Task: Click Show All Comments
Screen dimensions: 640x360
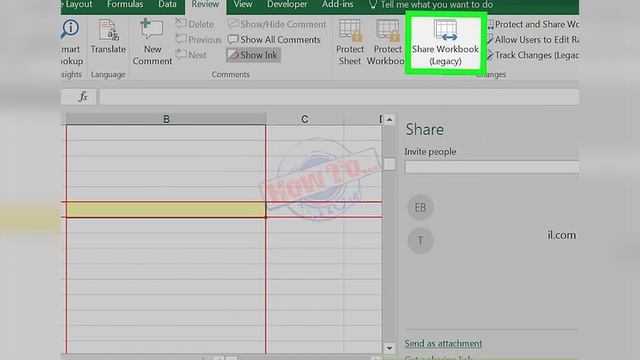Action: tap(274, 40)
